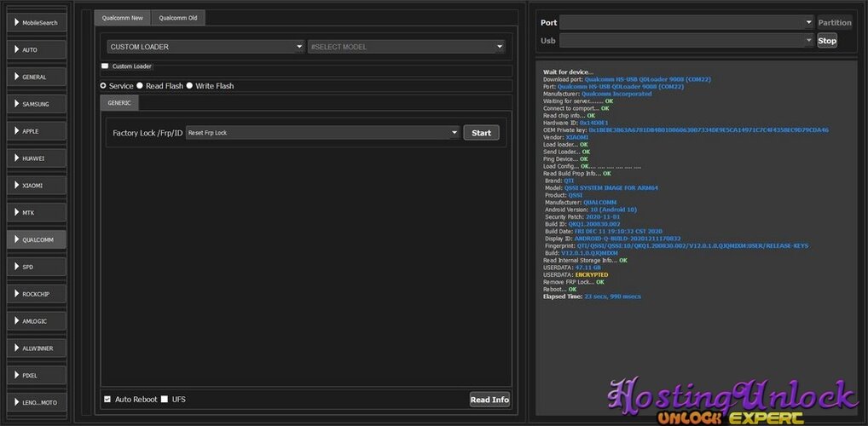868x426 pixels.
Task: Click the Security Patch 2020-11-01 line
Action: tap(582, 217)
